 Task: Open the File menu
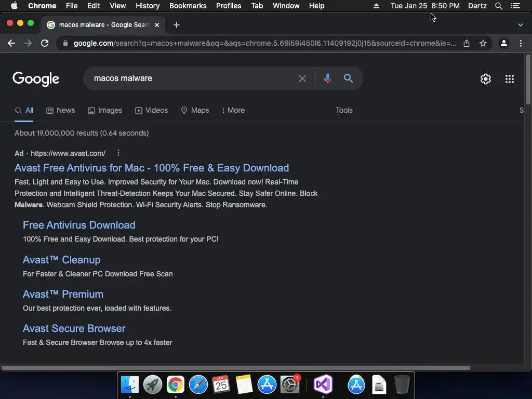point(72,6)
